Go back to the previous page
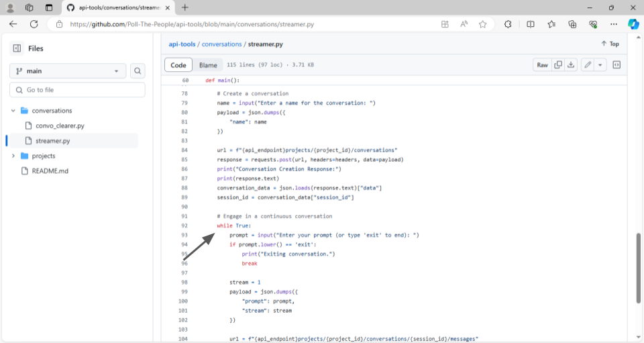Viewport: 644px width, 343px height. click(13, 24)
